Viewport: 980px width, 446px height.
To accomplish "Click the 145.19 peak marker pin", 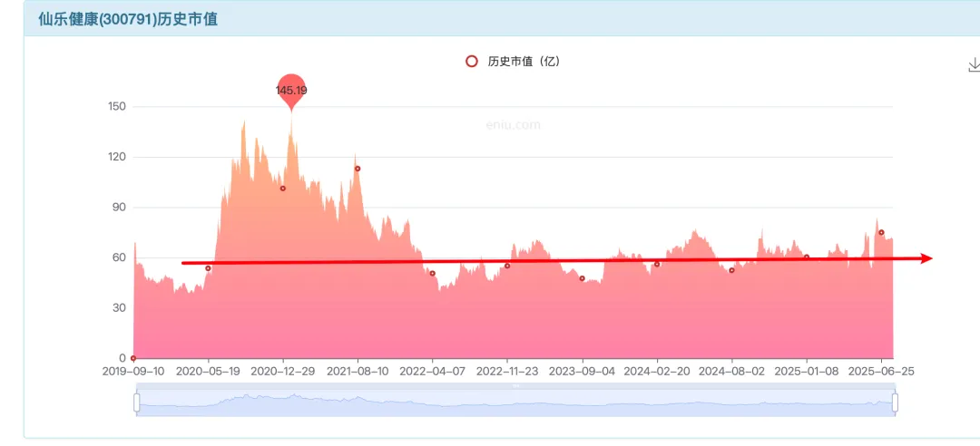I will pyautogui.click(x=291, y=92).
